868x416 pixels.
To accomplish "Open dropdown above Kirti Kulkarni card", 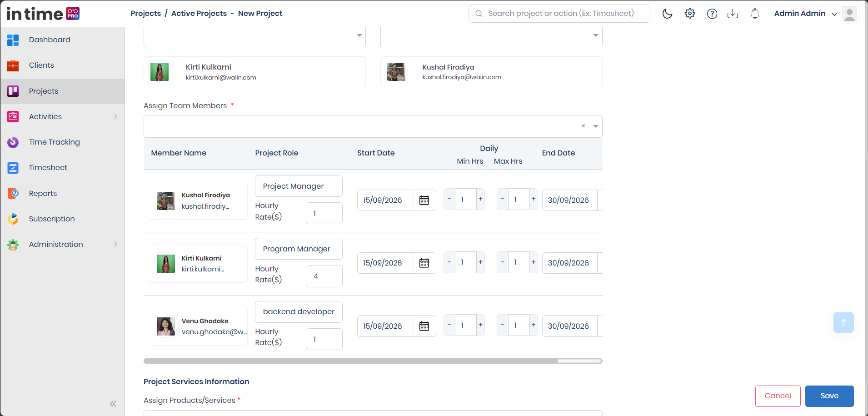I will coord(359,35).
